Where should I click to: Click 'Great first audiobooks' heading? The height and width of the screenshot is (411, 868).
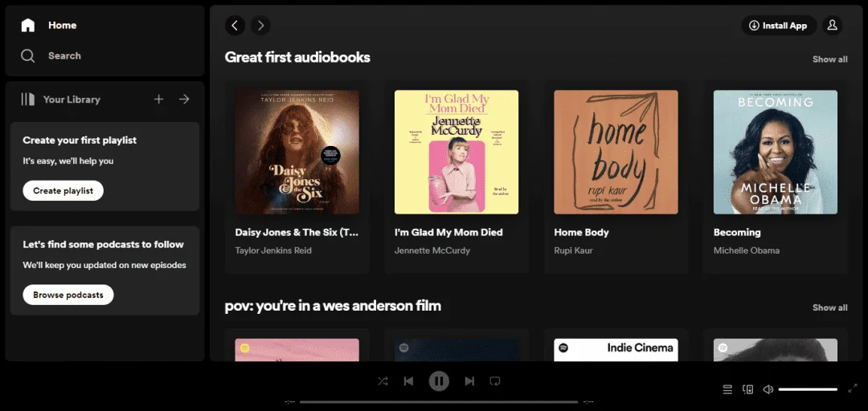[x=298, y=58]
